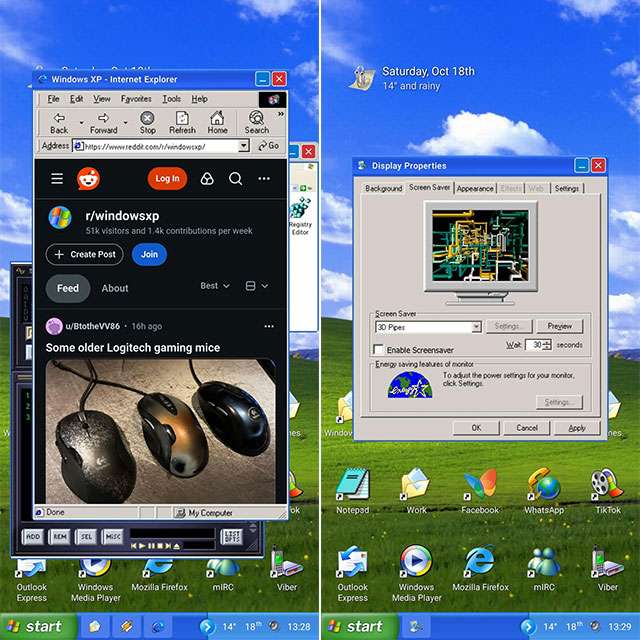Screen dimensions: 640x640
Task: Enable the Screensaver checkbox
Action: click(378, 350)
